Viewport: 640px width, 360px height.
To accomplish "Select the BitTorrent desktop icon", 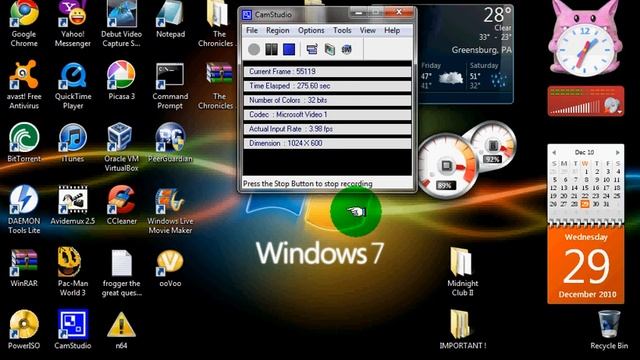I will coord(24,142).
